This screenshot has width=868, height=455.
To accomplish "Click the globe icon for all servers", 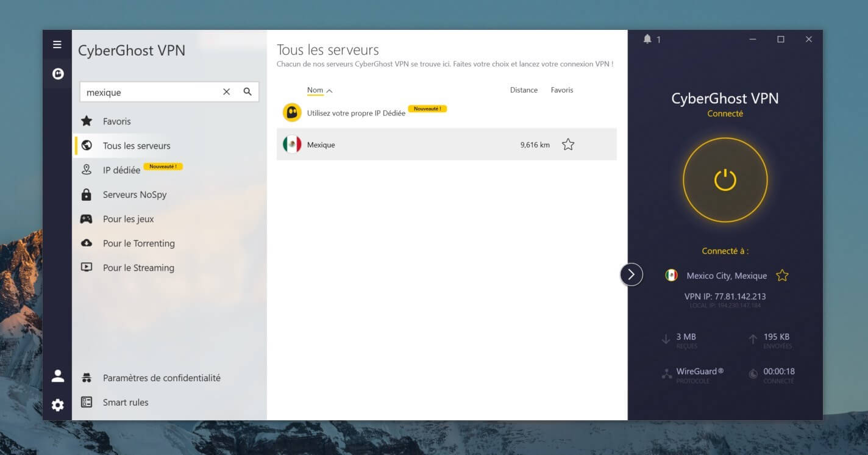I will 87,145.
